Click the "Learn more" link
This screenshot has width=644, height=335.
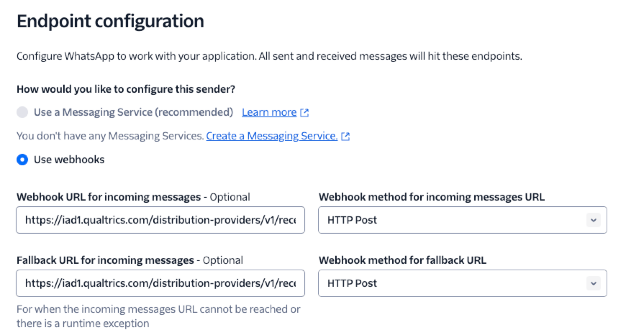[269, 112]
